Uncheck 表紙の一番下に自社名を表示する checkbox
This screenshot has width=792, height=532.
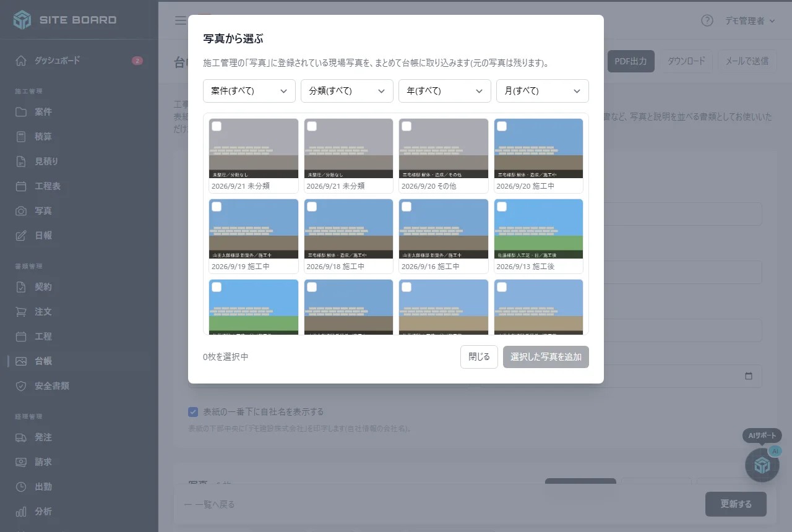click(x=193, y=412)
